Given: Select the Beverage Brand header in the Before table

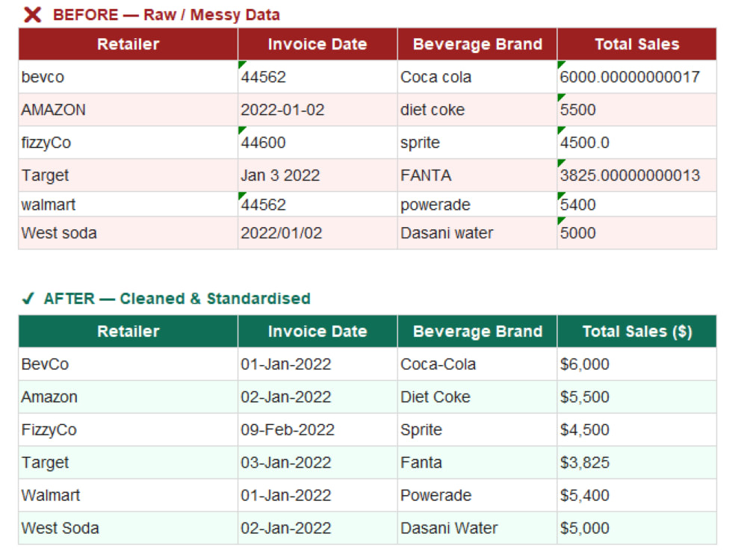Looking at the screenshot, I should pyautogui.click(x=477, y=44).
